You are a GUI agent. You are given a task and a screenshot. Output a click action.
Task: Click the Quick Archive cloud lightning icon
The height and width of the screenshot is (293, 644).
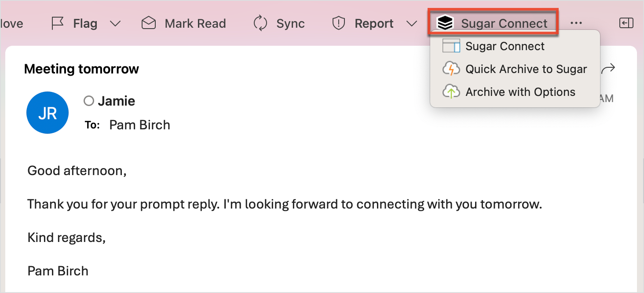451,69
